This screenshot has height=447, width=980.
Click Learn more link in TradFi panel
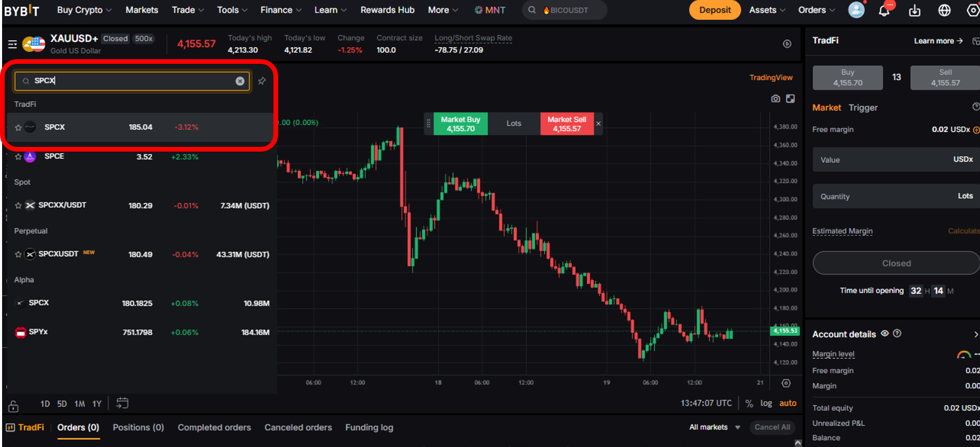point(938,41)
